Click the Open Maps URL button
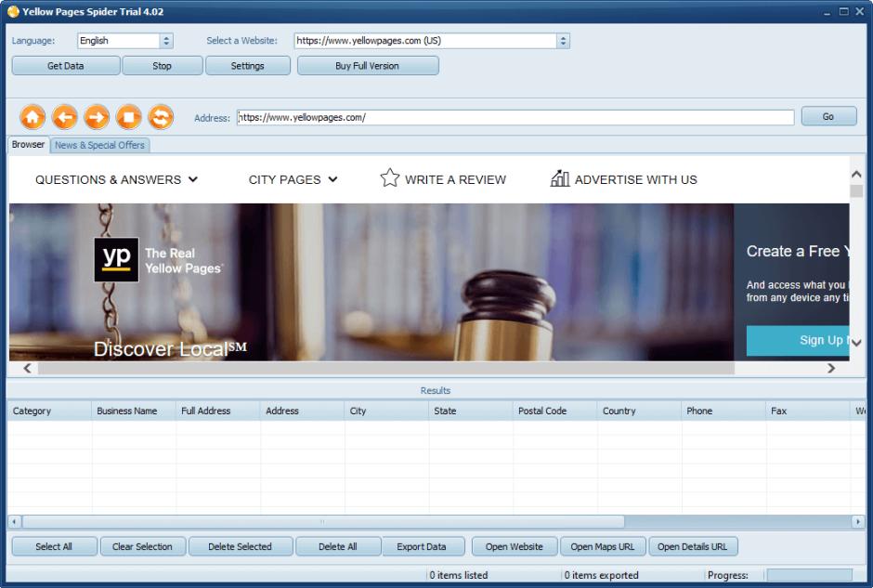 tap(603, 547)
